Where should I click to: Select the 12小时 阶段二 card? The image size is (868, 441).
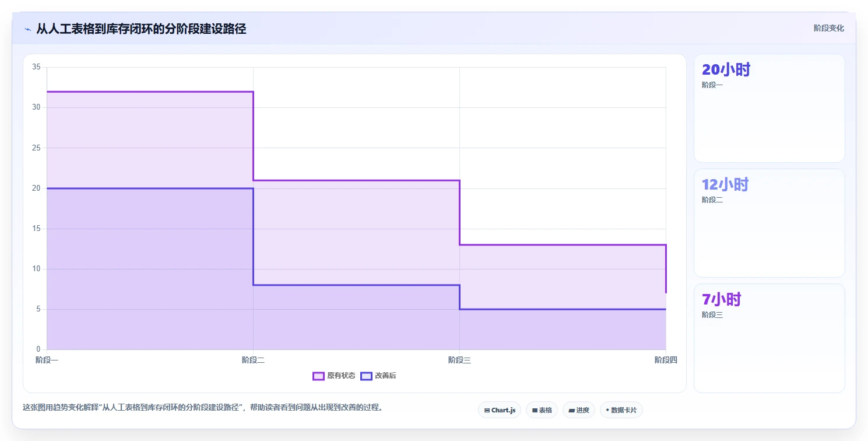point(769,223)
